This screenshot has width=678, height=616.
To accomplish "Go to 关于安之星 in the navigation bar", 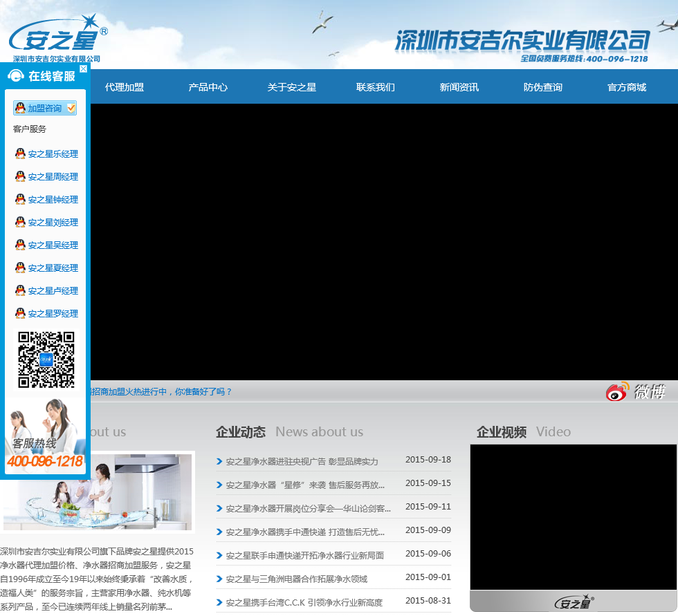I will pyautogui.click(x=292, y=87).
